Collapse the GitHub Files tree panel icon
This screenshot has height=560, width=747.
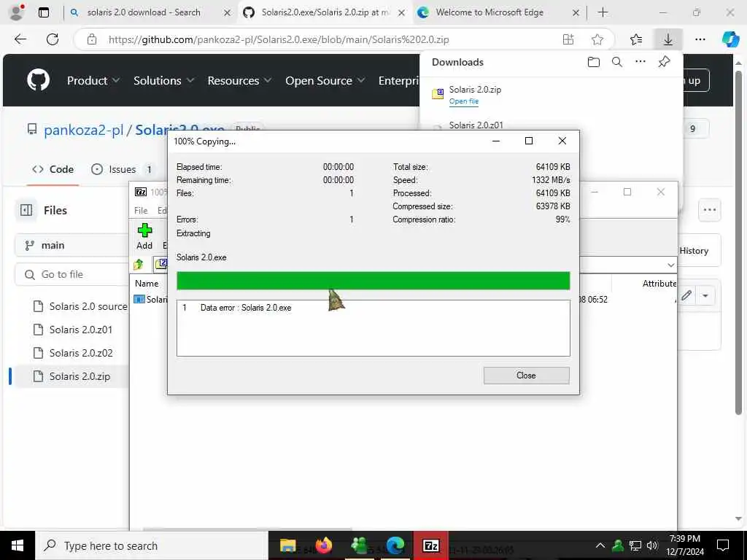point(26,210)
